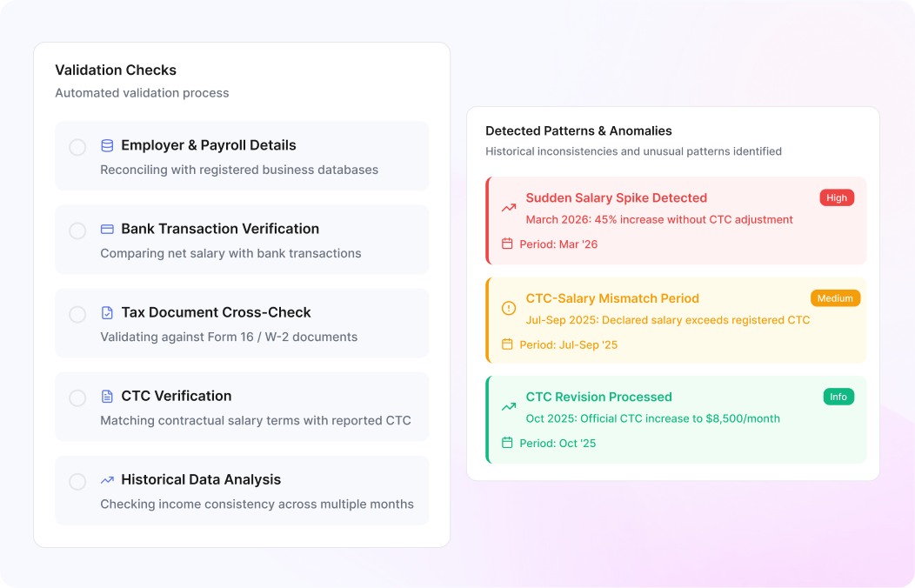Select the circle status for Employer & Payroll Details
Screen dimensions: 915x588
(77, 147)
